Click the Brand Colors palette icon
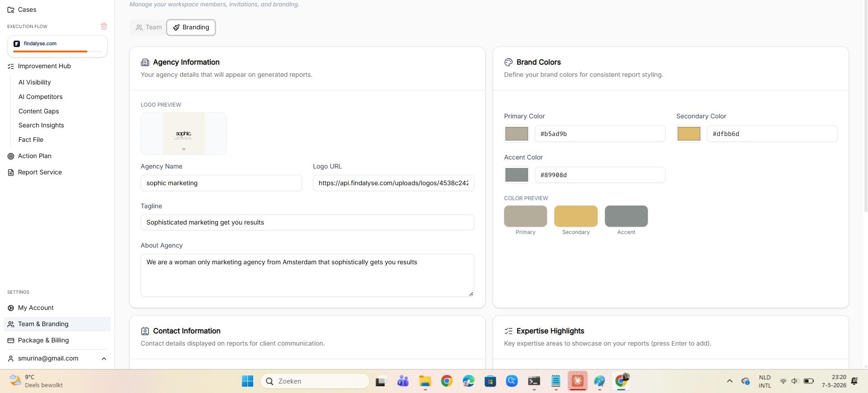The height and width of the screenshot is (393, 868). pyautogui.click(x=509, y=62)
